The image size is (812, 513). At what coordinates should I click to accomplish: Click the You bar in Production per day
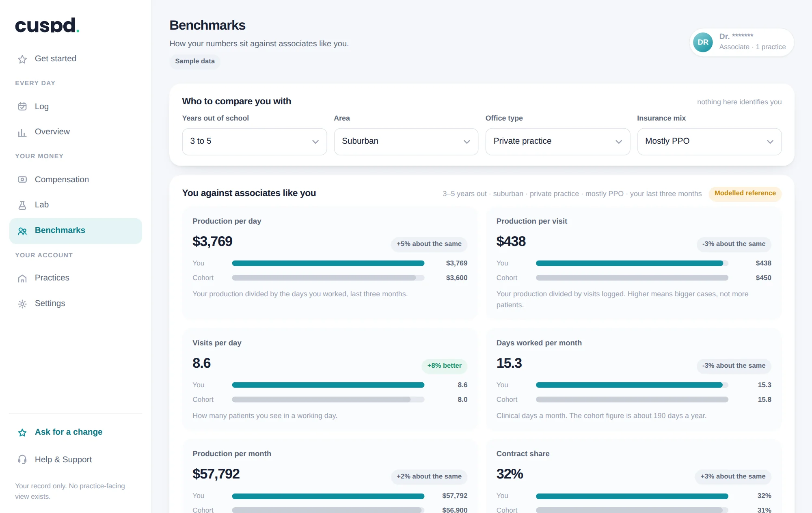tap(328, 263)
